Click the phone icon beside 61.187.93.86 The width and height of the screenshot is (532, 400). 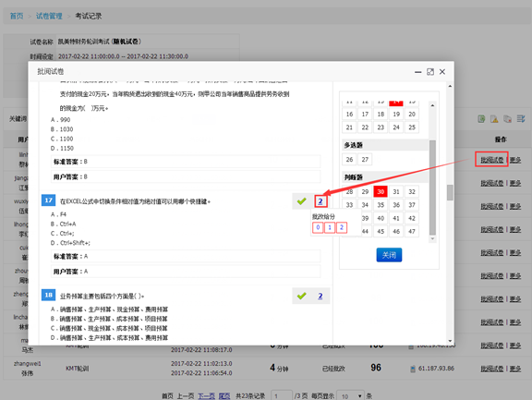(x=413, y=369)
